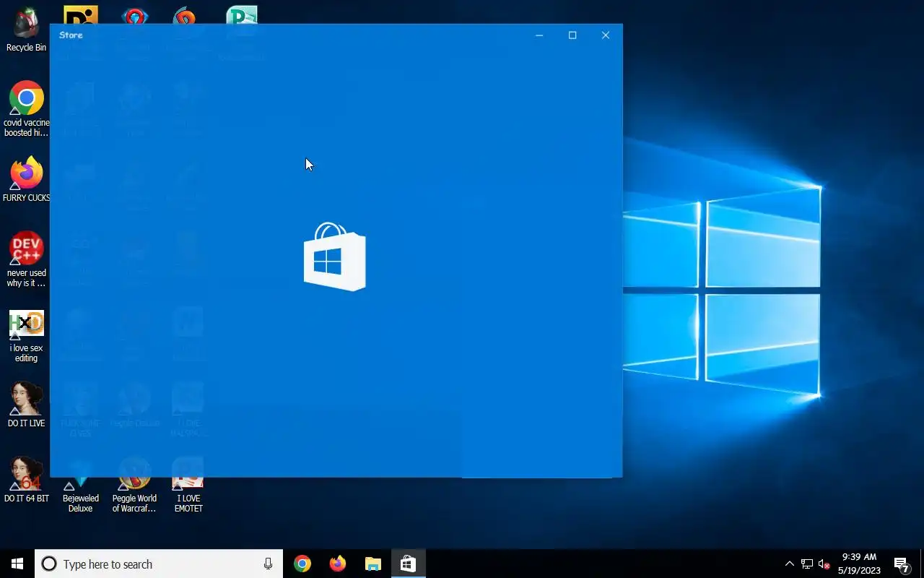This screenshot has width=924, height=578.
Task: Open the Action Center notifications icon
Action: tap(901, 564)
